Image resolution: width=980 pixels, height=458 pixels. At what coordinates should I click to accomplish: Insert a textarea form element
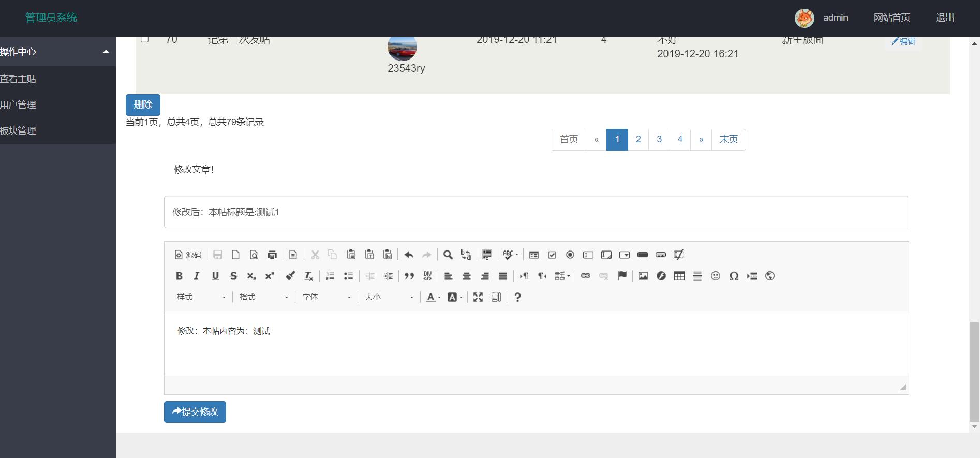[x=606, y=255]
